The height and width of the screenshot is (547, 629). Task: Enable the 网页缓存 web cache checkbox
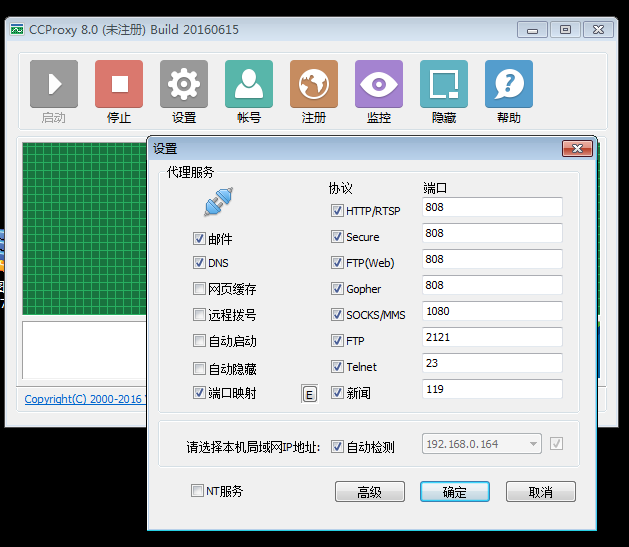(199, 288)
